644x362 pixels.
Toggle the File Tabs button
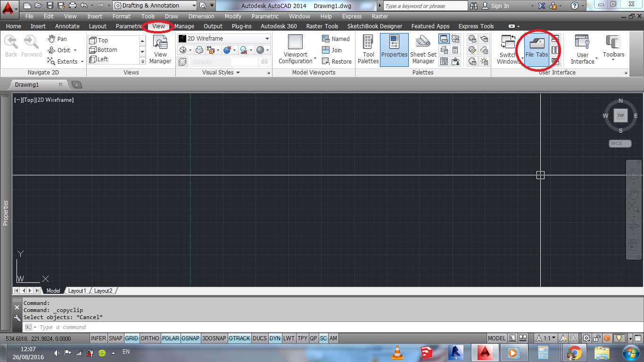(537, 49)
